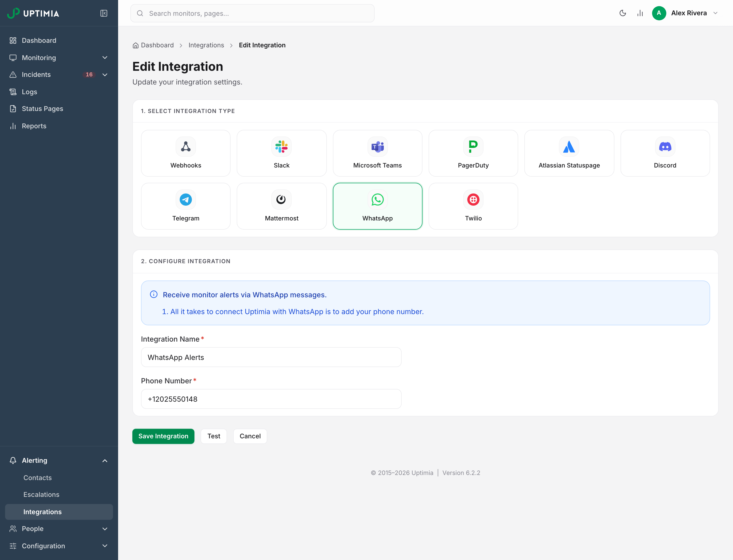Focus the Search monitors, pages field
Image resolution: width=733 pixels, height=560 pixels.
click(252, 13)
